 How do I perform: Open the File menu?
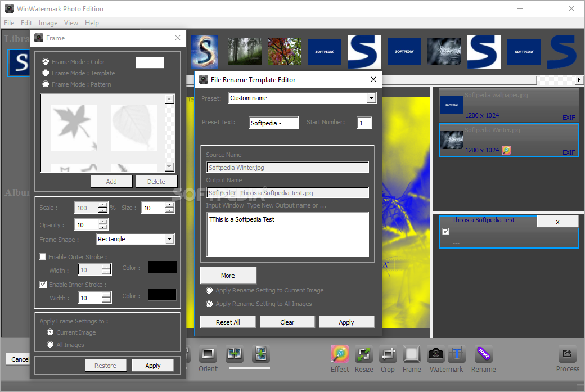9,22
